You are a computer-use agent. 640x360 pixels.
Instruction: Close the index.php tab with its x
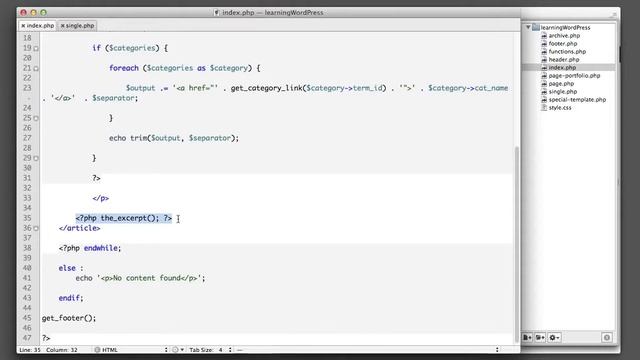[x=23, y=26]
